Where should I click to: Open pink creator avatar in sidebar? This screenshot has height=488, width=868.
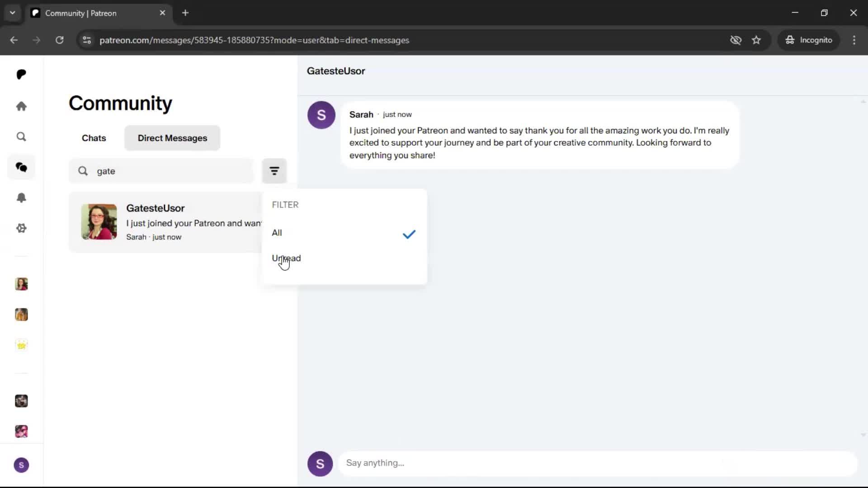pyautogui.click(x=21, y=432)
